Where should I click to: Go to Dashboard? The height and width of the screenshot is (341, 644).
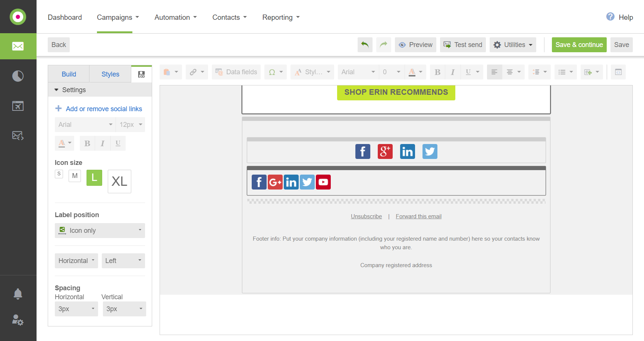tap(65, 17)
